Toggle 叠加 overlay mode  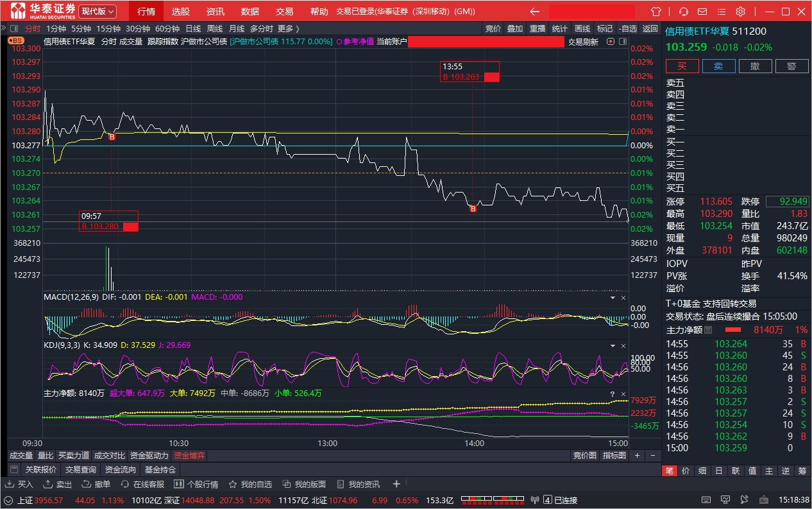(514, 28)
